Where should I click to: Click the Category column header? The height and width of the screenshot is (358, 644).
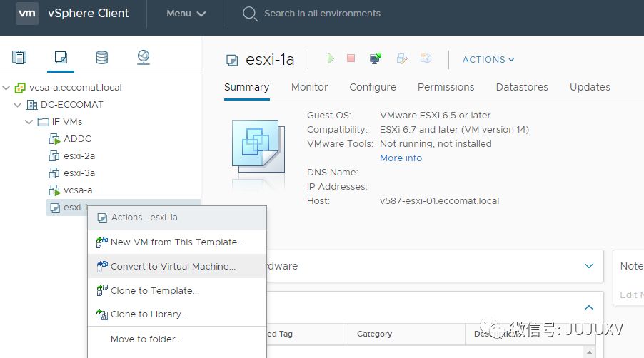374,334
